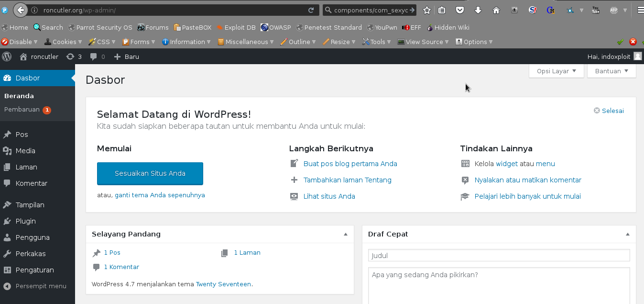Collapse the Draf Cepat panel
644x304 pixels.
pyautogui.click(x=627, y=234)
